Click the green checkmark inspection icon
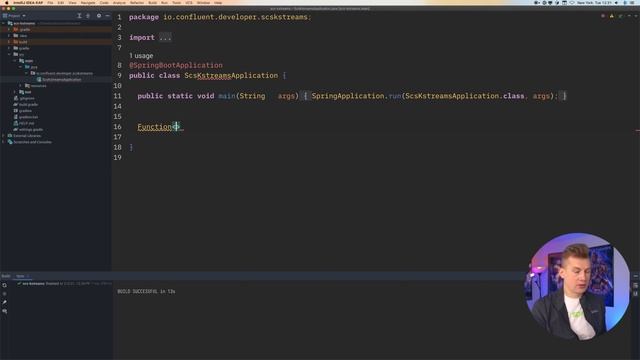640x360 pixels. [x=620, y=16]
